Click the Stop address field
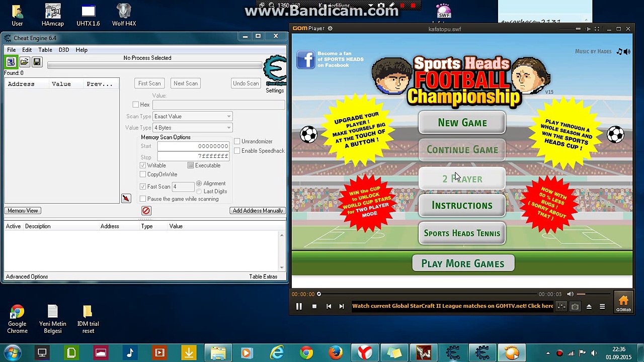Image resolution: width=644 pixels, height=362 pixels. [193, 156]
